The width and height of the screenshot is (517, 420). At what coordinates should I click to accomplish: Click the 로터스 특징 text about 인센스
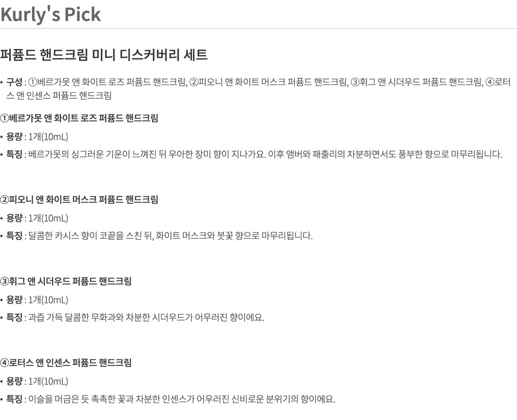click(x=182, y=399)
